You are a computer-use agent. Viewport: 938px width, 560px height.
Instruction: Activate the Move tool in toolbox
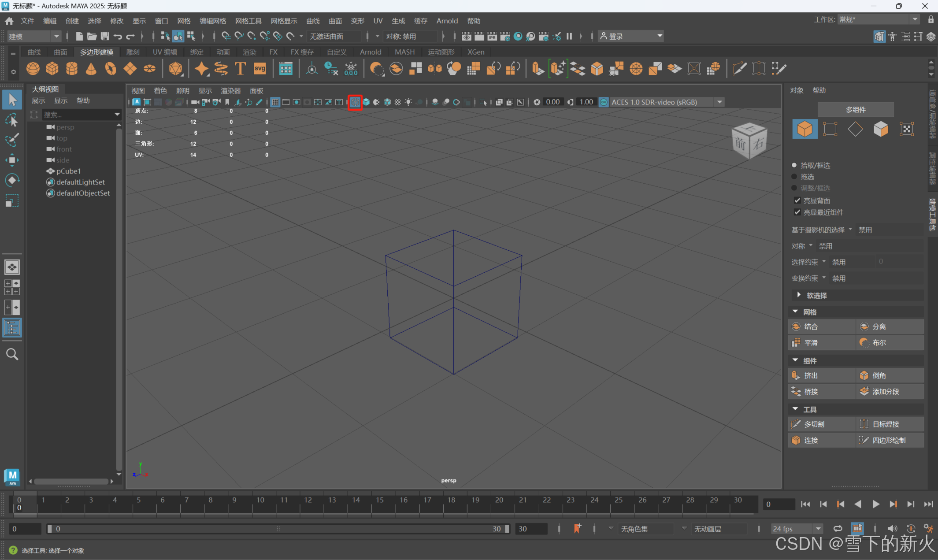(12, 160)
